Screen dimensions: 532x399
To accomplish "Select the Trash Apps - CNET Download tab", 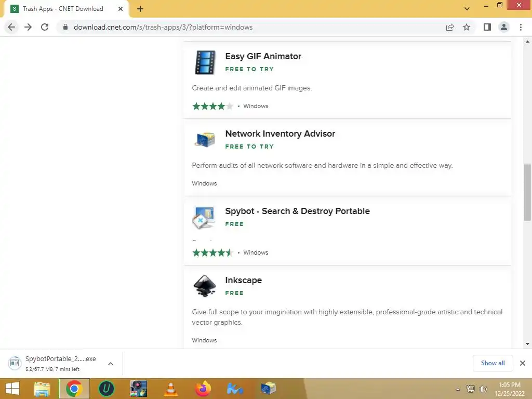I will click(66, 9).
